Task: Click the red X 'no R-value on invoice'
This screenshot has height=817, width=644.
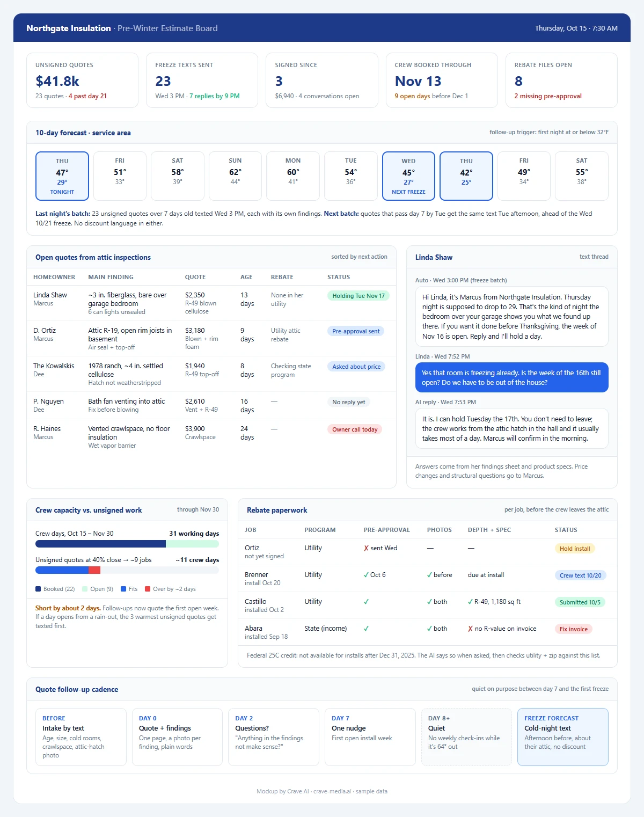Action: [x=471, y=629]
